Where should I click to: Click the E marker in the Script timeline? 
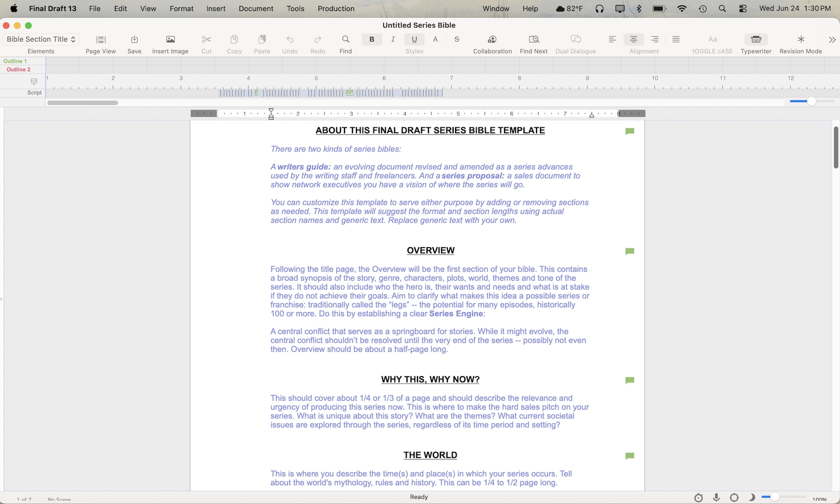point(256,92)
